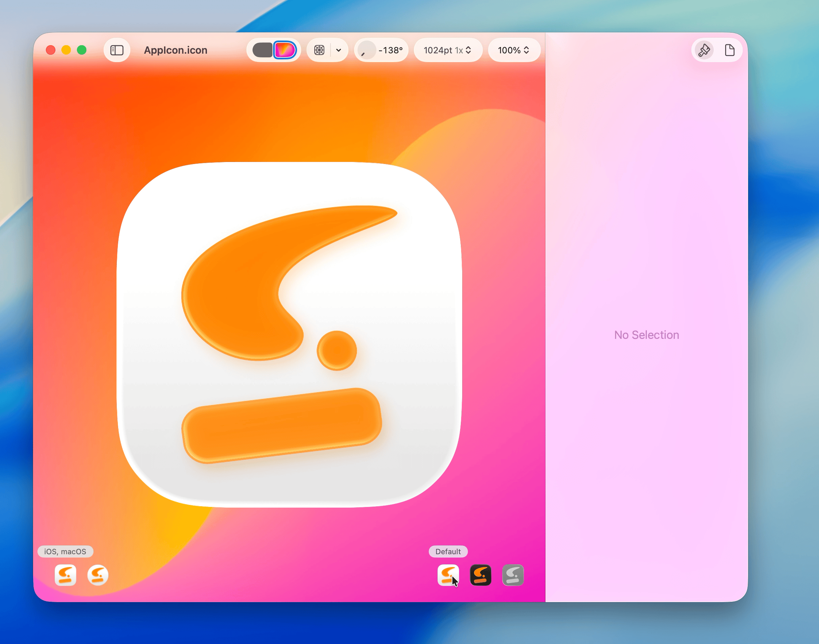
Task: Choose the circular platform icon preview
Action: (x=98, y=575)
